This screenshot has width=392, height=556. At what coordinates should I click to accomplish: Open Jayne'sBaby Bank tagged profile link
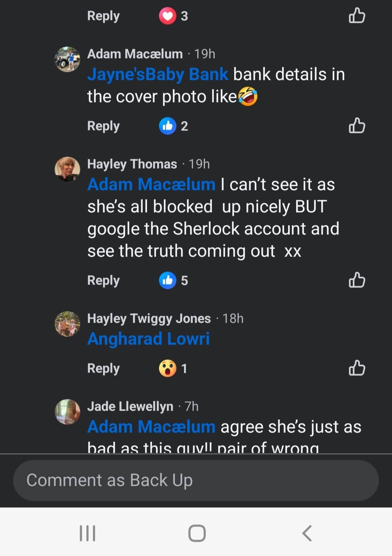pos(158,74)
